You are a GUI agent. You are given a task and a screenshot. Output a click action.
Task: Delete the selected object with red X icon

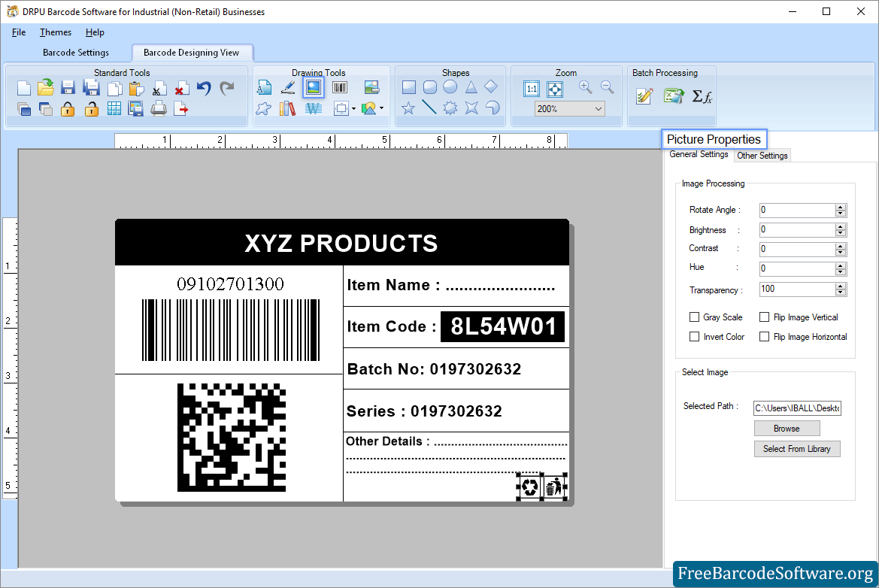pos(181,89)
